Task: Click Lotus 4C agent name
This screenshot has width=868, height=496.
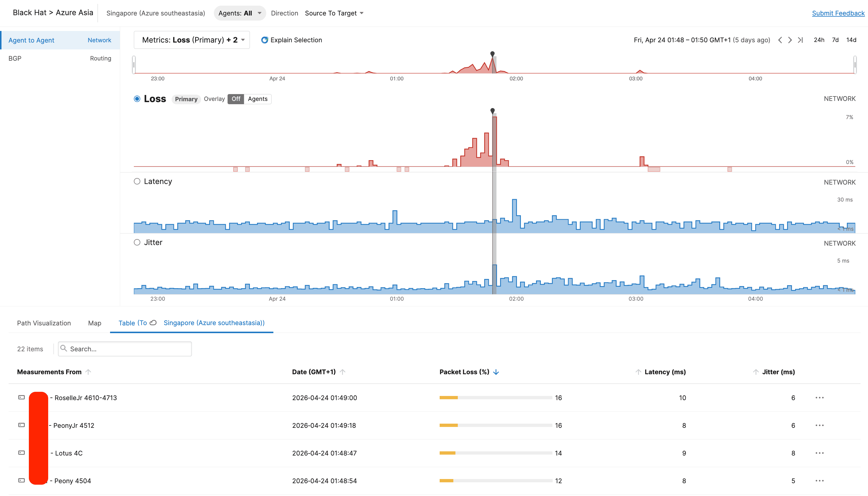Action: pyautogui.click(x=69, y=453)
